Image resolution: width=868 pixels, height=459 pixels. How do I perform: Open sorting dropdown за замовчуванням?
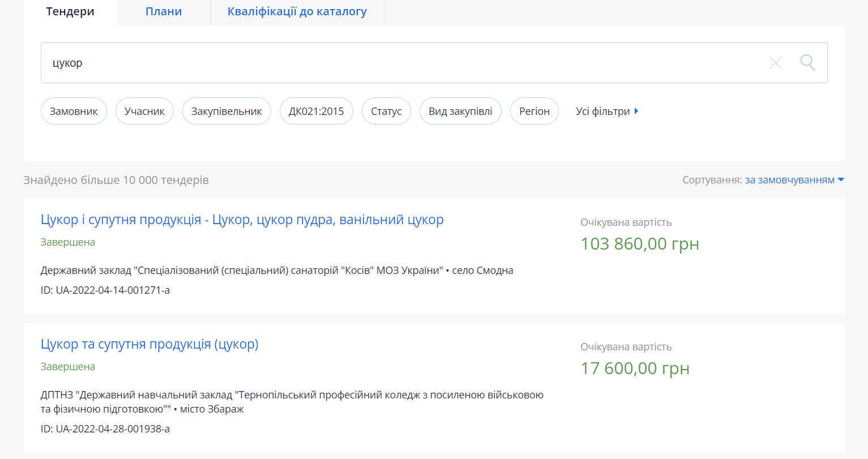pyautogui.click(x=794, y=180)
